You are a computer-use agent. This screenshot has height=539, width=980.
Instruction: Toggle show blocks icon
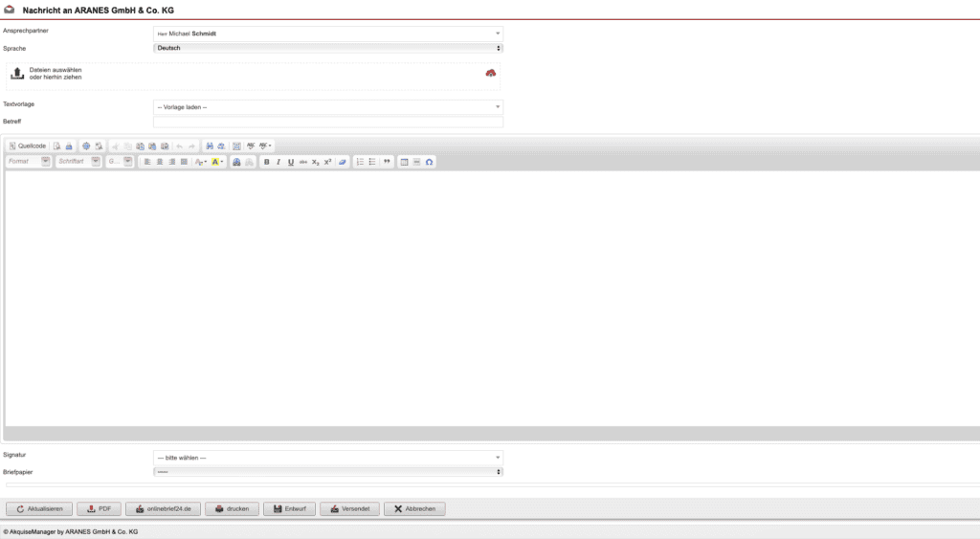[99, 146]
